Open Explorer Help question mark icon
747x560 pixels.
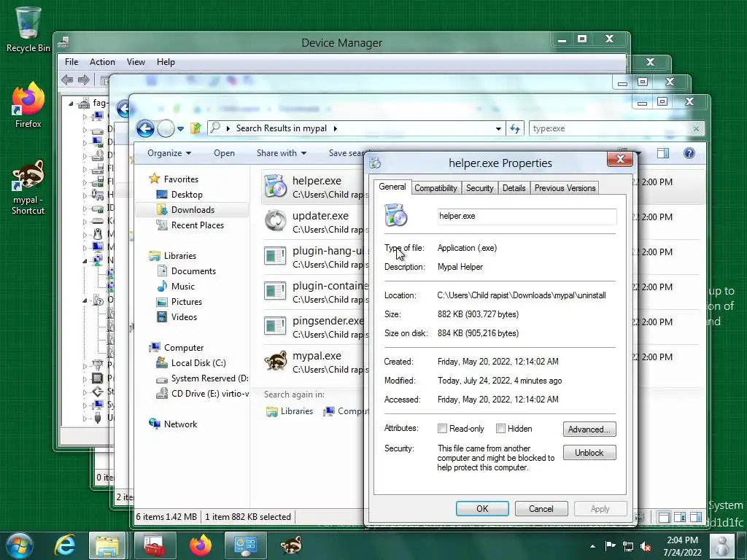tap(689, 153)
